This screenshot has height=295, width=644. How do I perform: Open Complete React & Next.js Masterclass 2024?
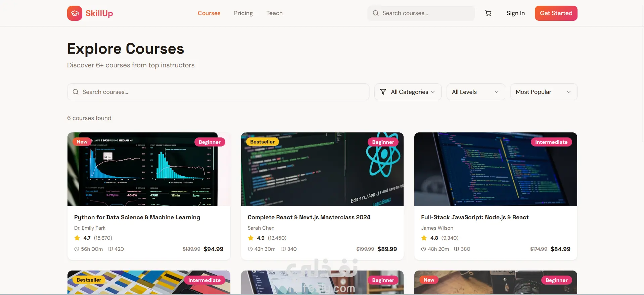pos(309,217)
